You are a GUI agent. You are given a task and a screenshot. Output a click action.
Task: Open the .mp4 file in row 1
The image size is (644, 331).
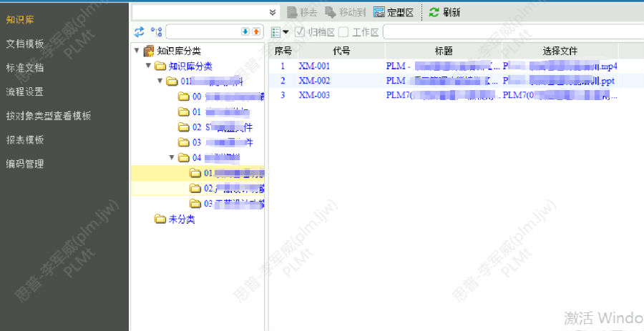[x=560, y=66]
